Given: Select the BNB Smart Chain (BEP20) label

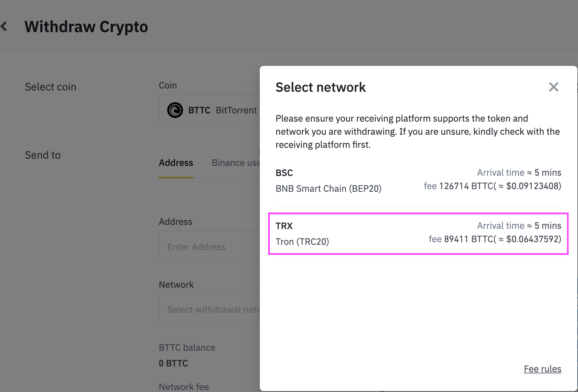Looking at the screenshot, I should [328, 189].
